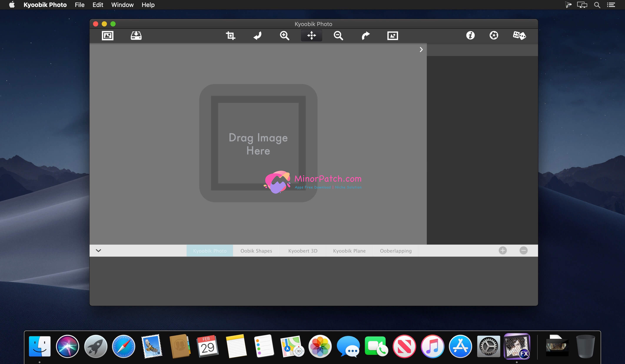Open the Window menu

(122, 5)
